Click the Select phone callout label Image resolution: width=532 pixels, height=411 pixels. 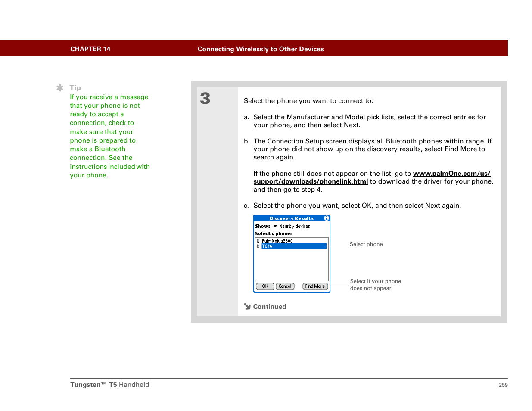366,244
